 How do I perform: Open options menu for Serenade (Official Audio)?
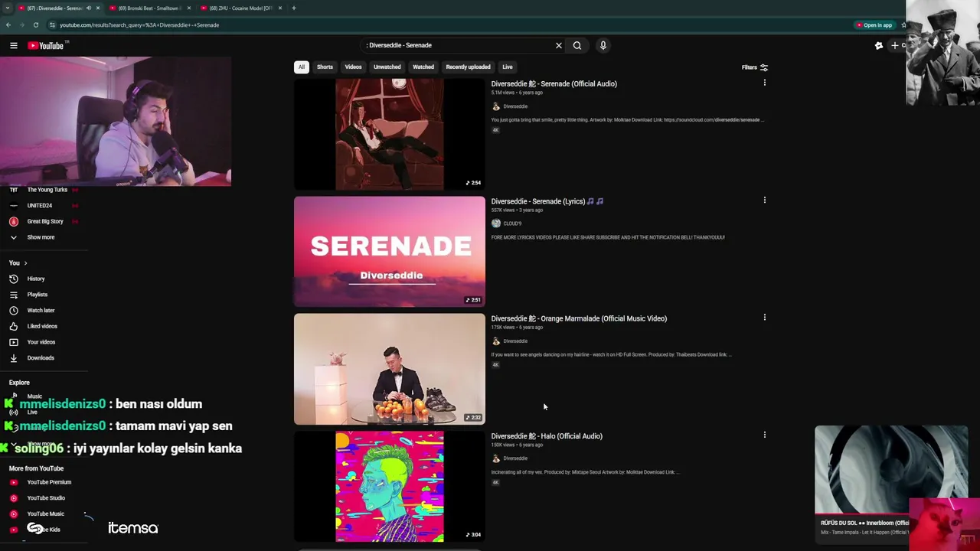click(x=764, y=83)
